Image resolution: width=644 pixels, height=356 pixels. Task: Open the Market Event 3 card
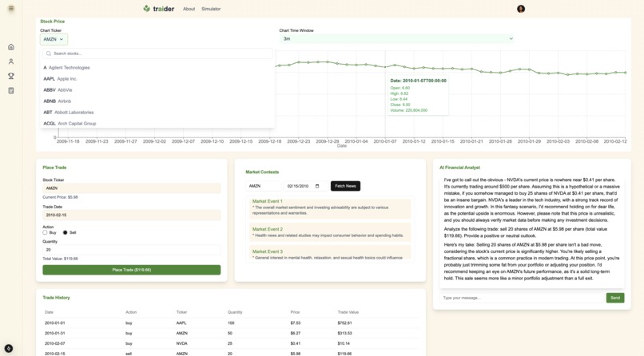pyautogui.click(x=330, y=253)
